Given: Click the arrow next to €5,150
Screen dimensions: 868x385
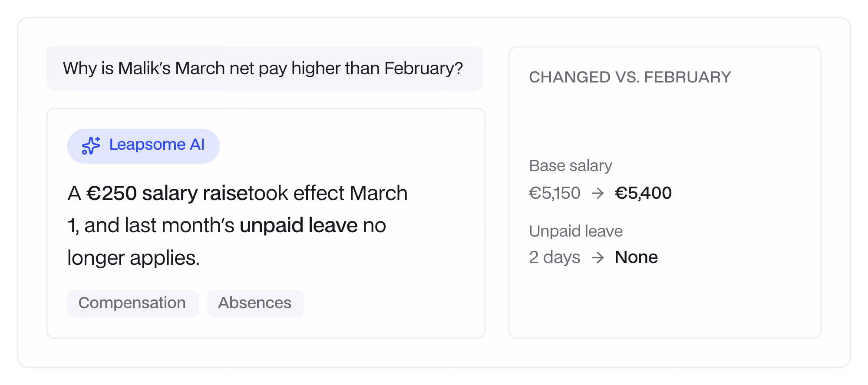Looking at the screenshot, I should (x=598, y=193).
